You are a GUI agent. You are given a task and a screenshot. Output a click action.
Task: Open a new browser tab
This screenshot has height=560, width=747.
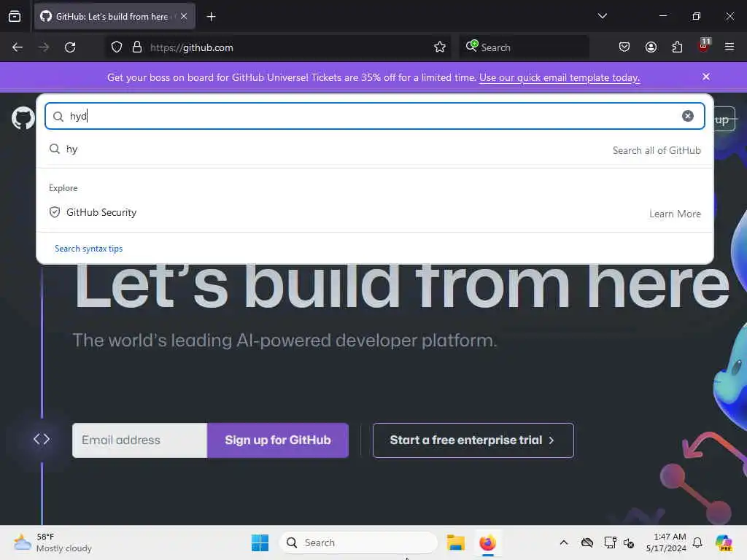coord(211,17)
